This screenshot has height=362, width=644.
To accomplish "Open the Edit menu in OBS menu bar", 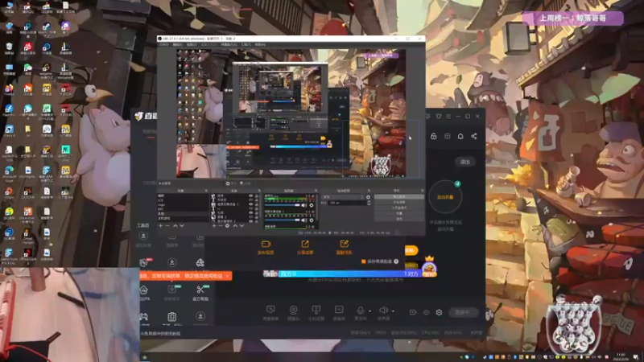I will coord(178,45).
